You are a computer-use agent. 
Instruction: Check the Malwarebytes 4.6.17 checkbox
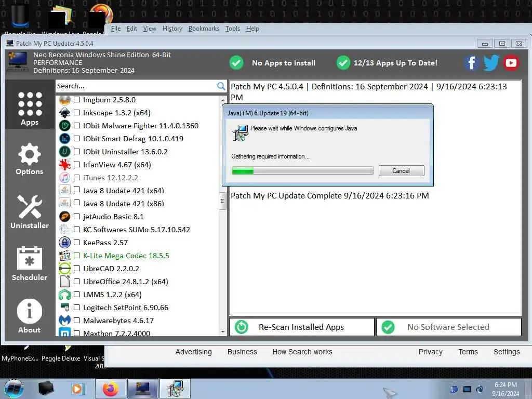pyautogui.click(x=77, y=320)
